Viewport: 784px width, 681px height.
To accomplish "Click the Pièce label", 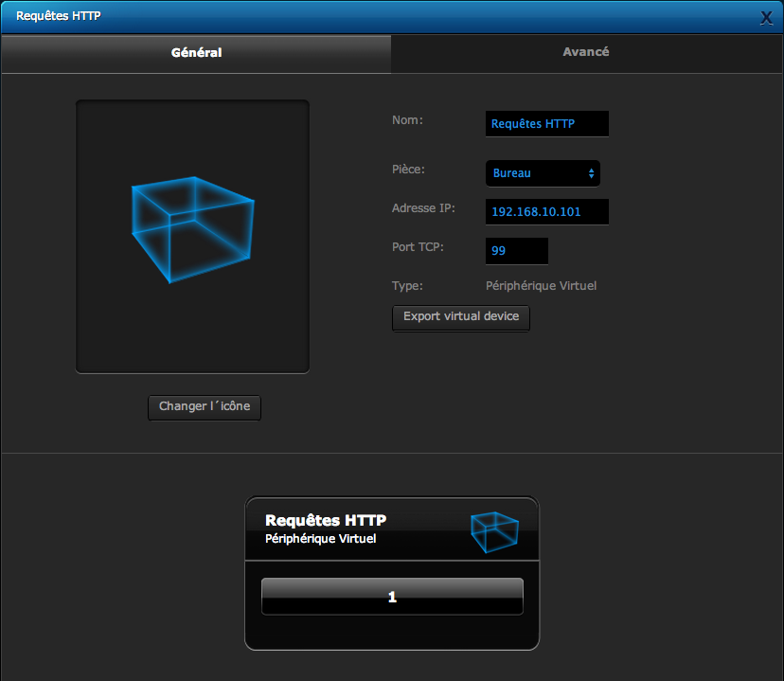I will point(408,170).
